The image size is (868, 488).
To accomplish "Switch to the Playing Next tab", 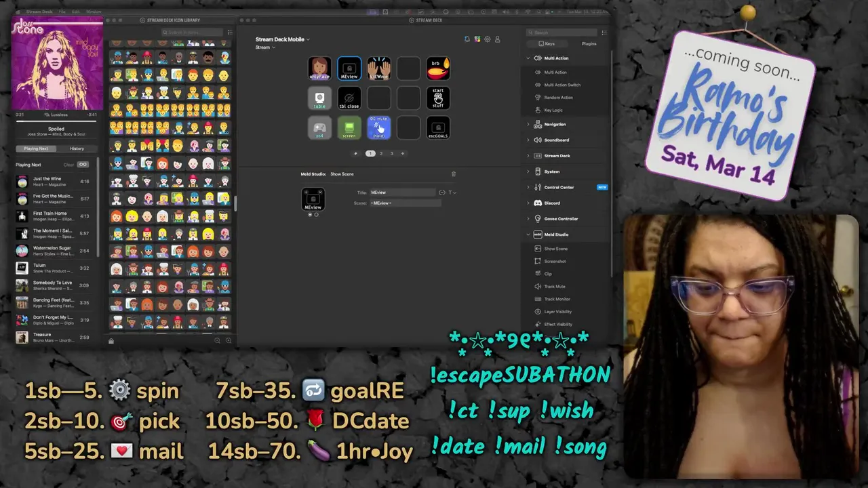I will coord(36,148).
